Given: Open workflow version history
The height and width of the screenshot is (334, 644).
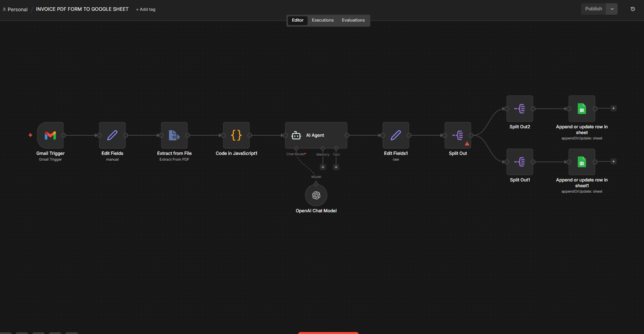Looking at the screenshot, I should 633,9.
